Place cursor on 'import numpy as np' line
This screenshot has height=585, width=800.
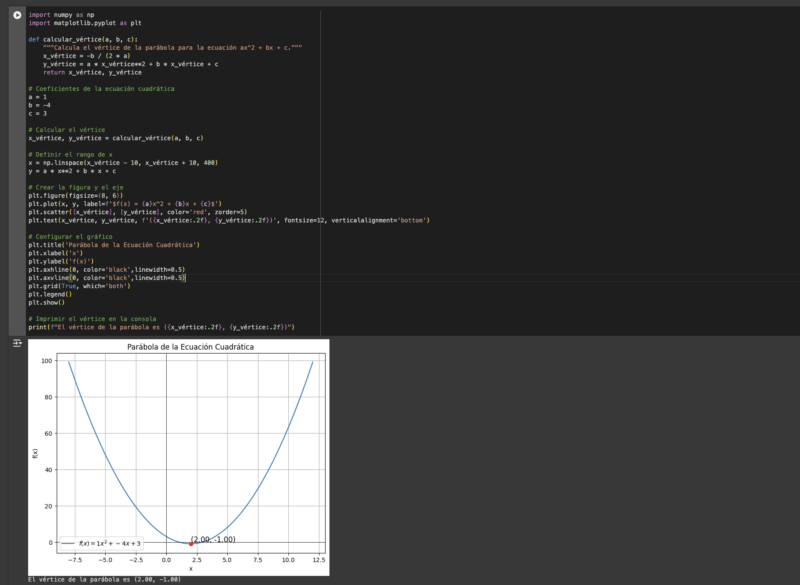pyautogui.click(x=61, y=15)
